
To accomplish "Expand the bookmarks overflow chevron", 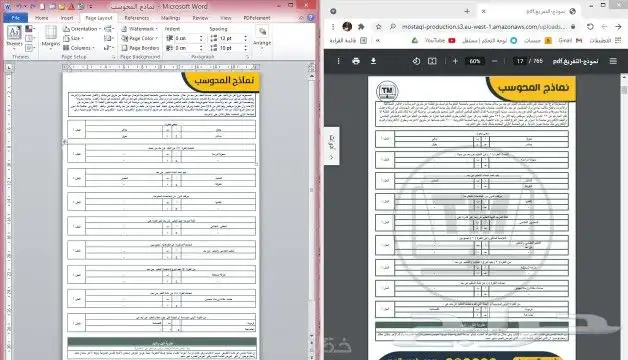I will 378,40.
